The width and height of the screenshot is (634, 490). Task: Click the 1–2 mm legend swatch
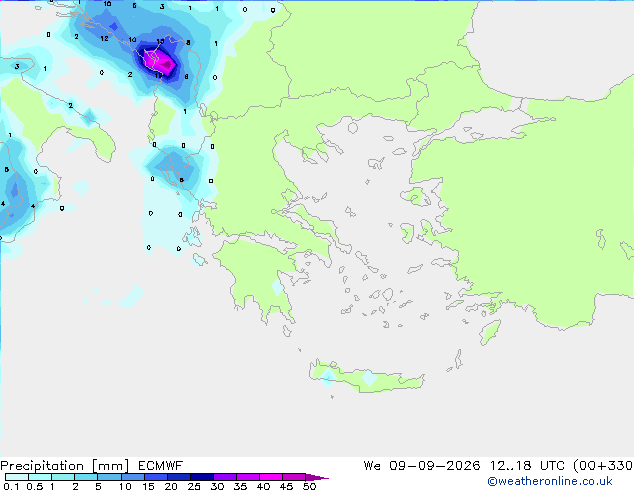tap(63, 477)
